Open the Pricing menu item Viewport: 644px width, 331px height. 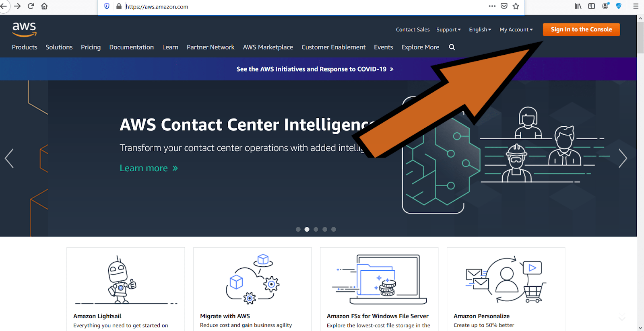click(x=91, y=47)
